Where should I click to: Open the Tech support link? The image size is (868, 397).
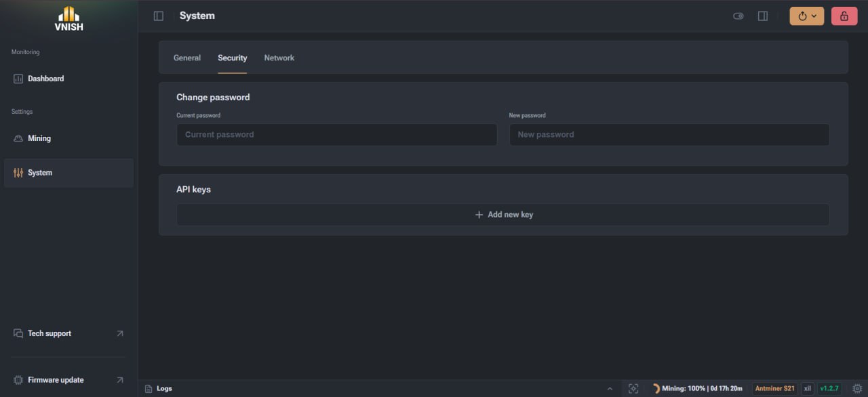coord(68,333)
